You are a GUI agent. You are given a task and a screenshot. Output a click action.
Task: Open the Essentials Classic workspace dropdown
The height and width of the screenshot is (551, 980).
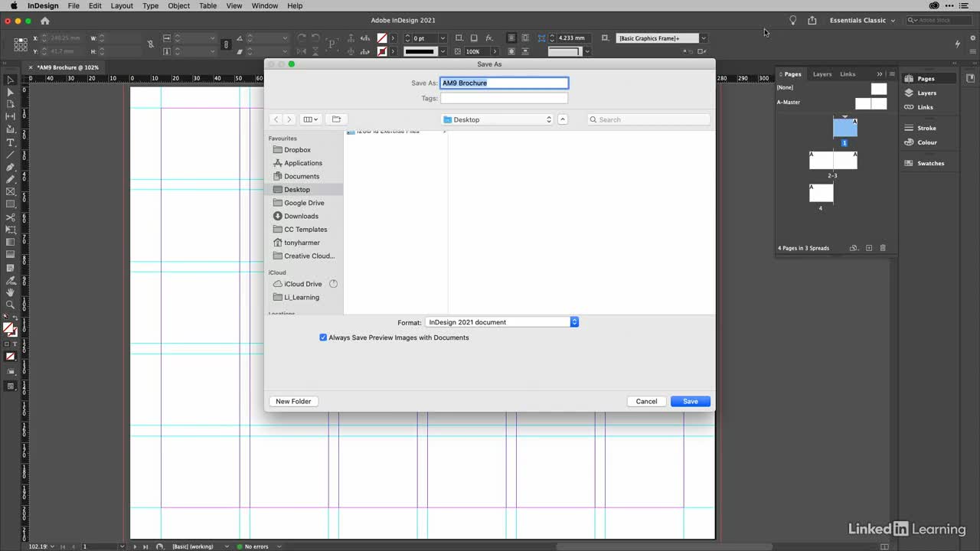tap(862, 21)
